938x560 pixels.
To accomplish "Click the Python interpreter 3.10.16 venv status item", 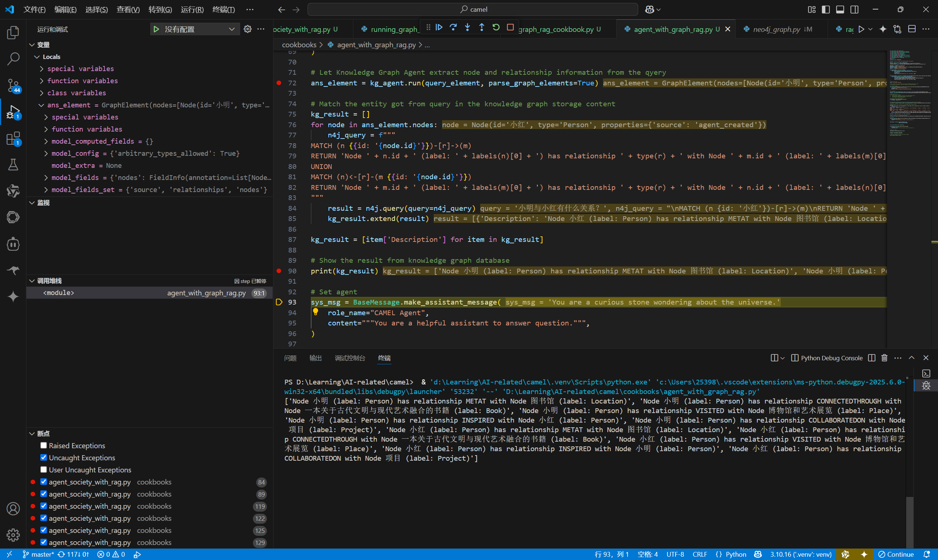I will tap(801, 554).
